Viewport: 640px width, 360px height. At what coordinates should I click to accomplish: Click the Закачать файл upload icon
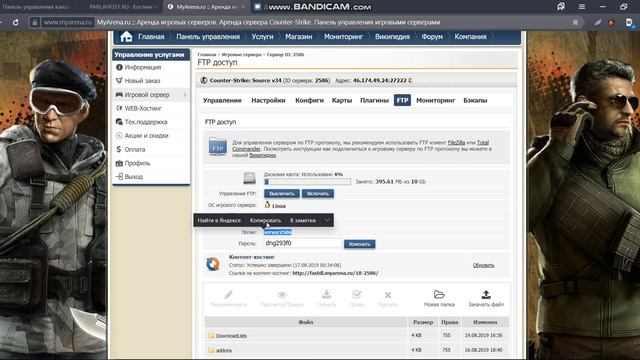tap(486, 294)
